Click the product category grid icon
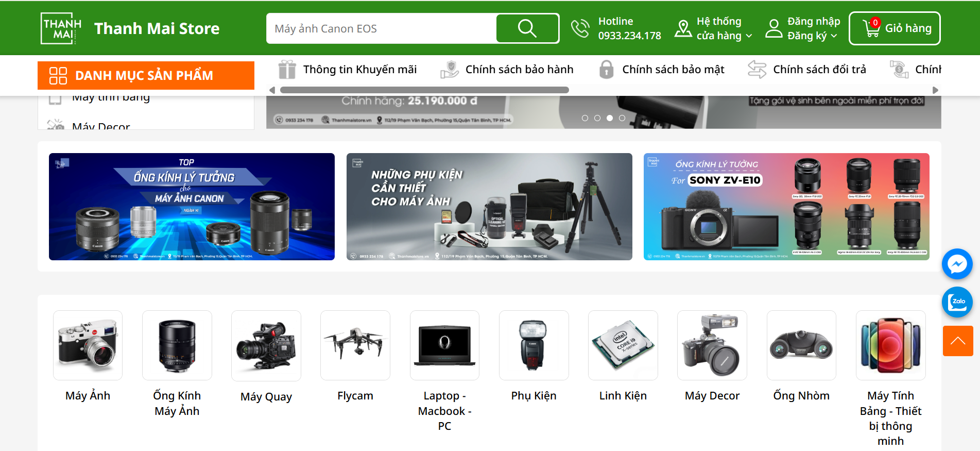This screenshot has width=980, height=451. point(58,75)
